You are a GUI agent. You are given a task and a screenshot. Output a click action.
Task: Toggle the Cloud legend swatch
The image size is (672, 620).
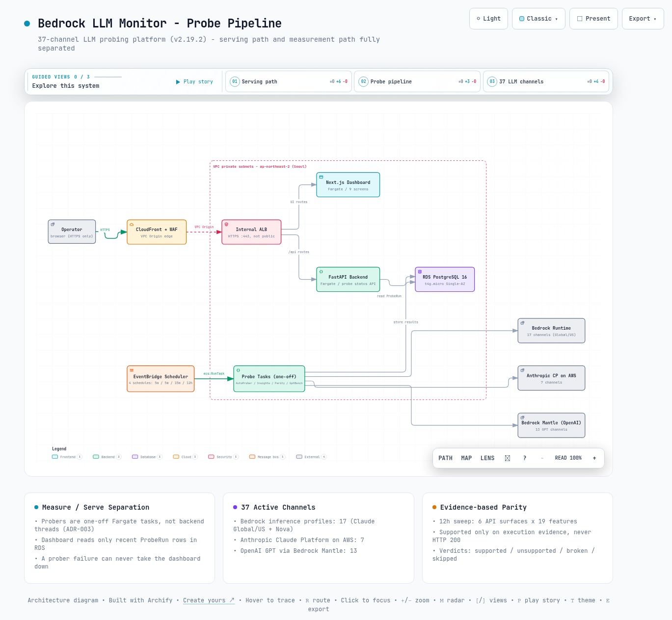tap(176, 457)
